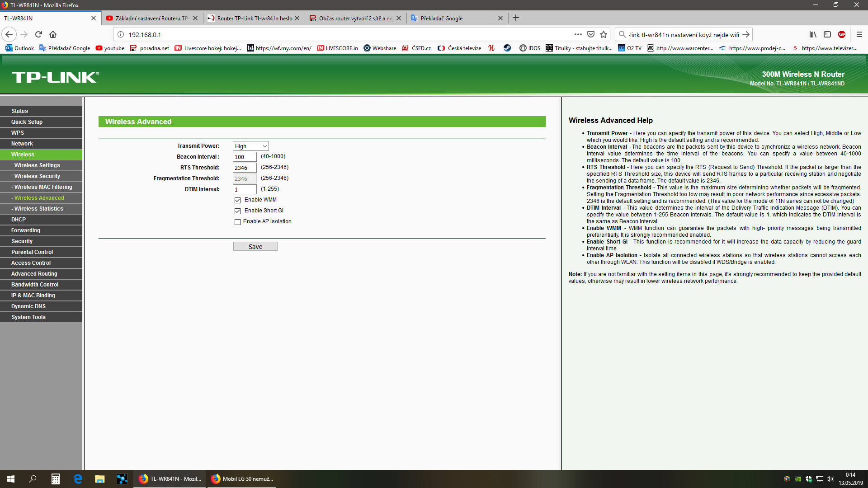This screenshot has height=488, width=868.
Task: Open the Library bookmarks icon
Action: 813,34
